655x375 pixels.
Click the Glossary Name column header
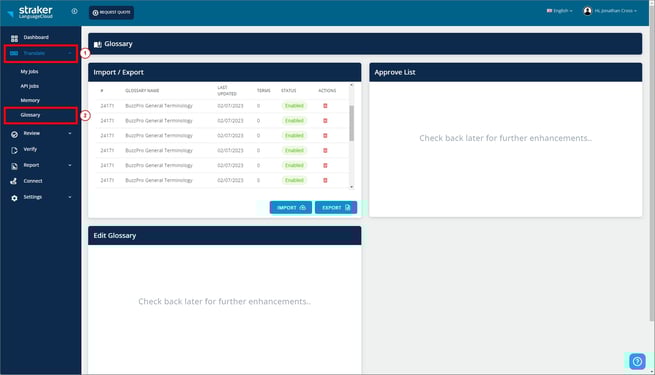pyautogui.click(x=142, y=91)
